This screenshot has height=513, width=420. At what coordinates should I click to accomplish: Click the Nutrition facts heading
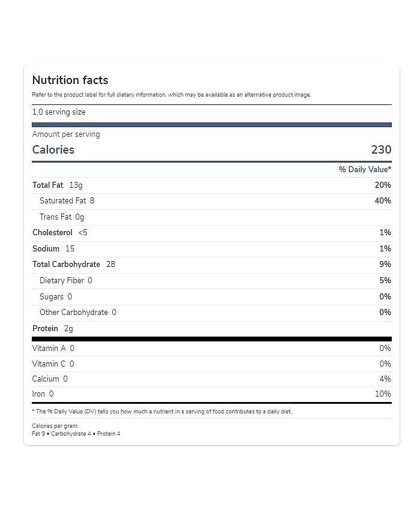click(70, 80)
